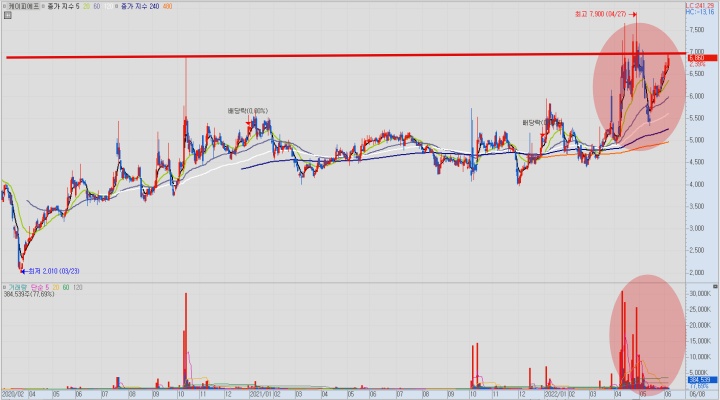Click the green 60 volume average legend

[x=66, y=287]
